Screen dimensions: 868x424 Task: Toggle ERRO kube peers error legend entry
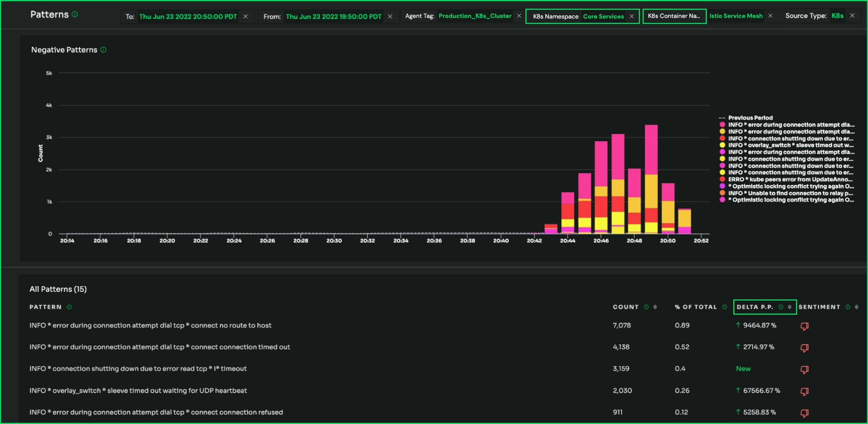pyautogui.click(x=790, y=180)
